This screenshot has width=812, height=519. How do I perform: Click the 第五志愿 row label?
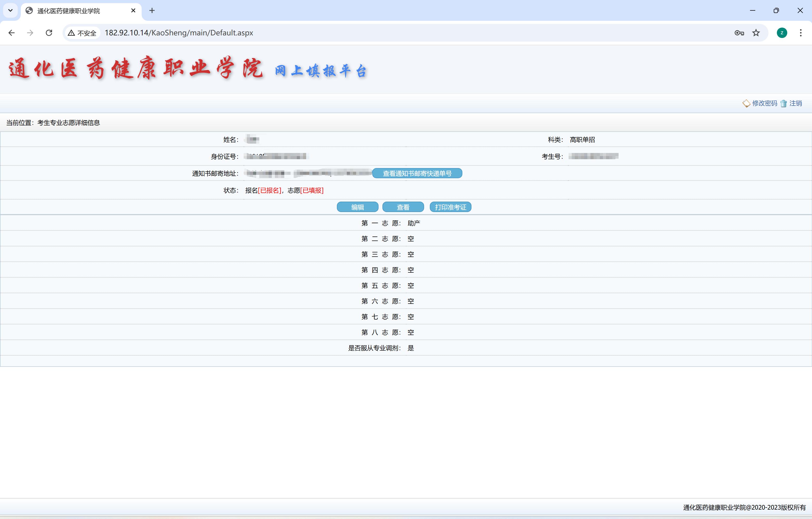point(381,285)
